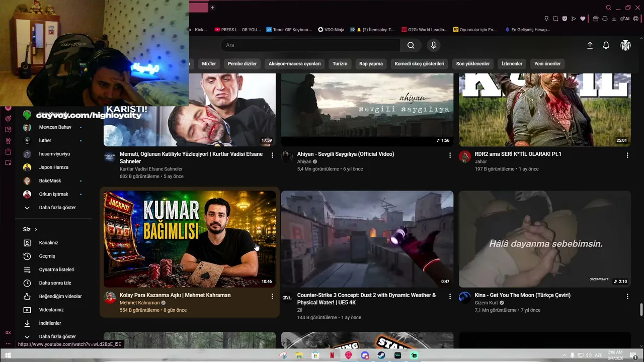Click the browser tab search magnifier icon
Viewport: 644px width, 362px height.
pos(608,8)
